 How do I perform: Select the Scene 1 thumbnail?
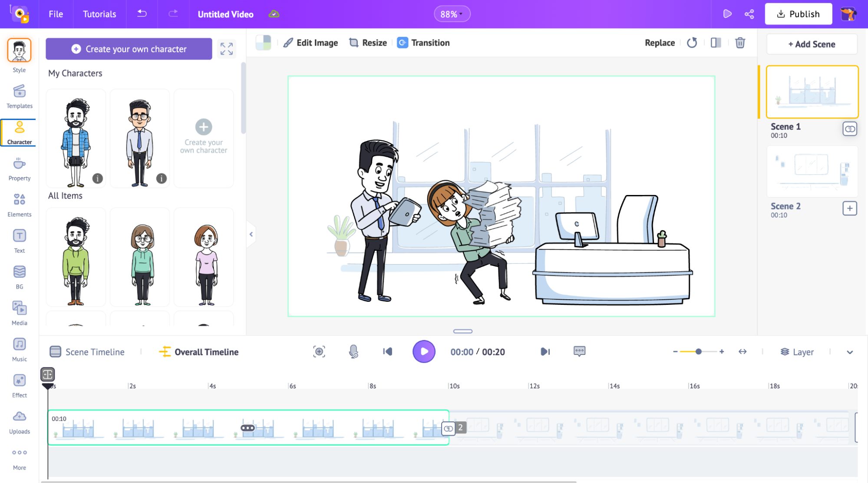(x=812, y=92)
